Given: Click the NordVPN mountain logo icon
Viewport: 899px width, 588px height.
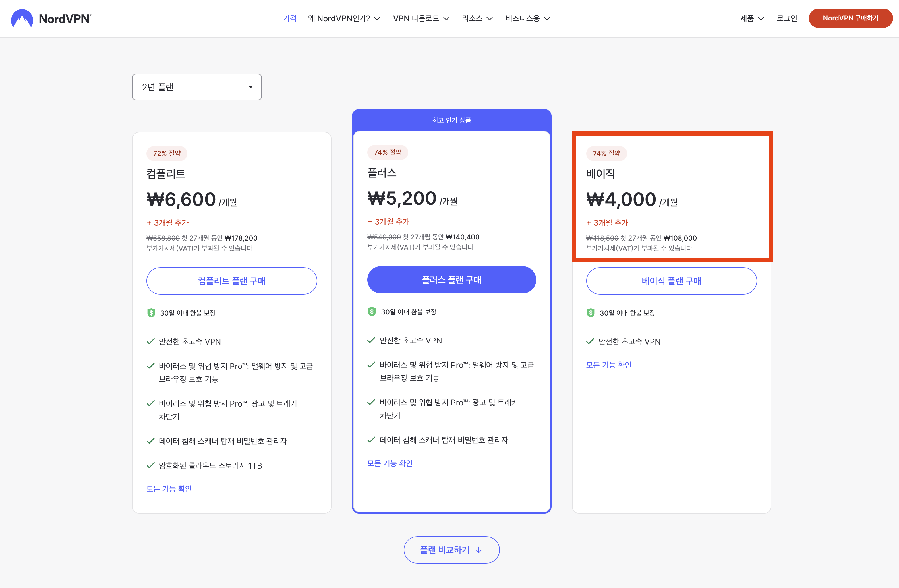Looking at the screenshot, I should pyautogui.click(x=22, y=18).
